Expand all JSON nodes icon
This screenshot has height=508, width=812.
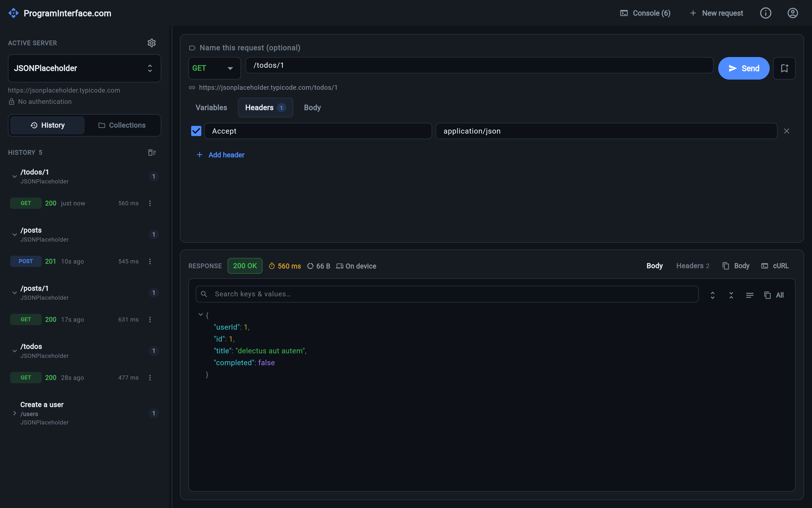click(x=712, y=295)
